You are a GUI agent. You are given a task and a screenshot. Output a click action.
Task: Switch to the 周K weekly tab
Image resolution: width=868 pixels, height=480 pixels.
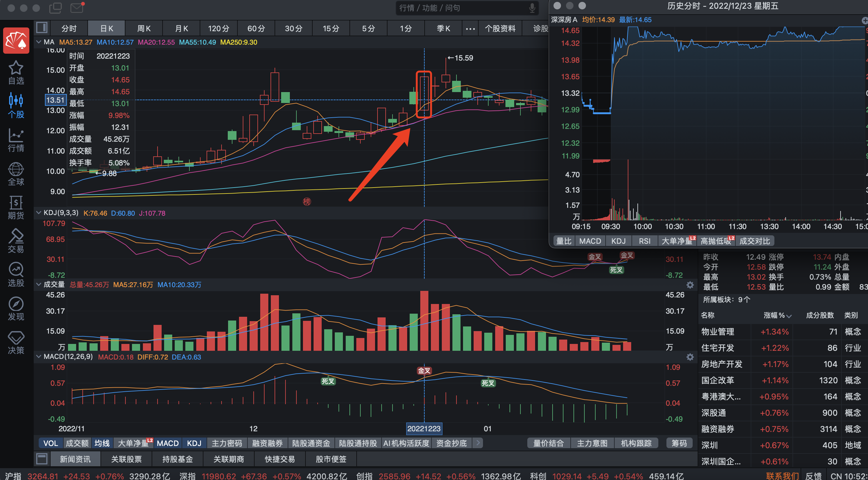pyautogui.click(x=144, y=28)
